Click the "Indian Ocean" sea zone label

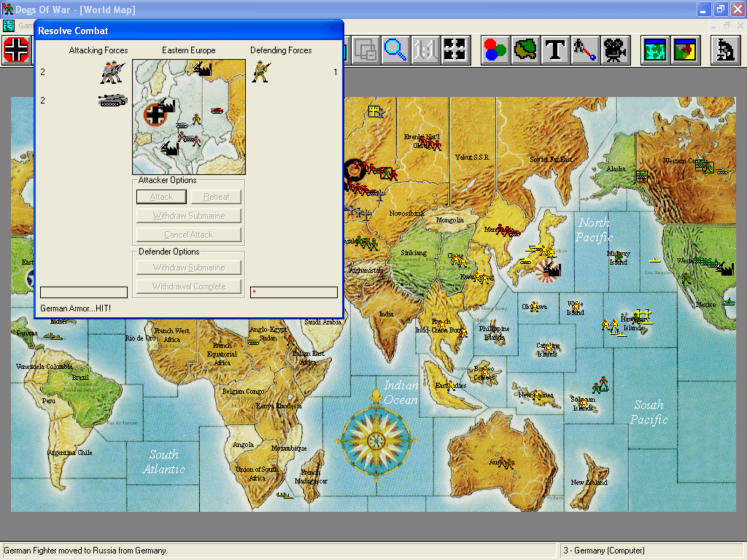pyautogui.click(x=401, y=392)
